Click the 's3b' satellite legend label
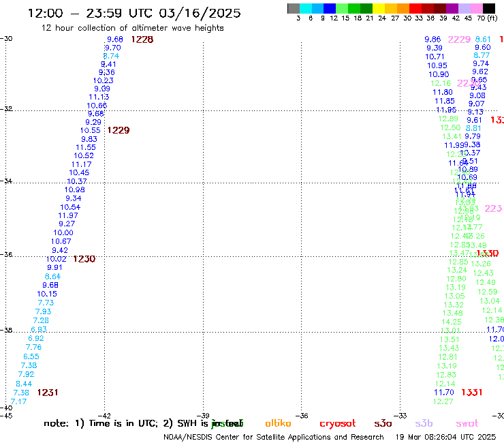 [424, 423]
